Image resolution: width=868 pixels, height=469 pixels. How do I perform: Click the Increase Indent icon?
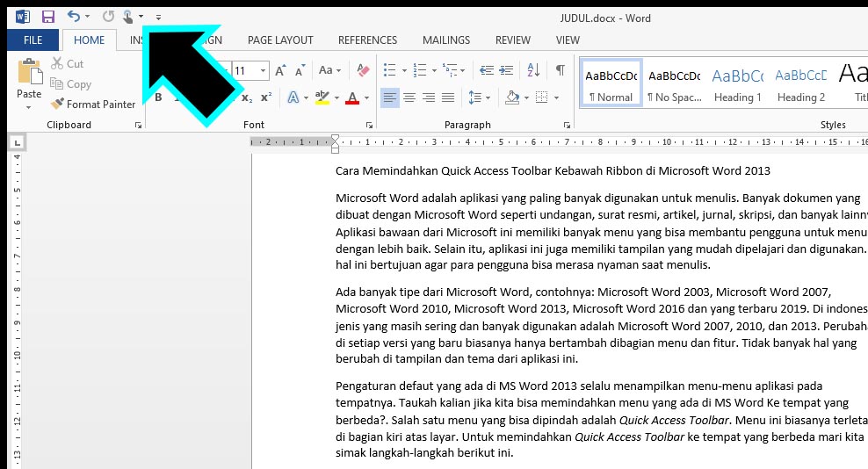point(506,70)
